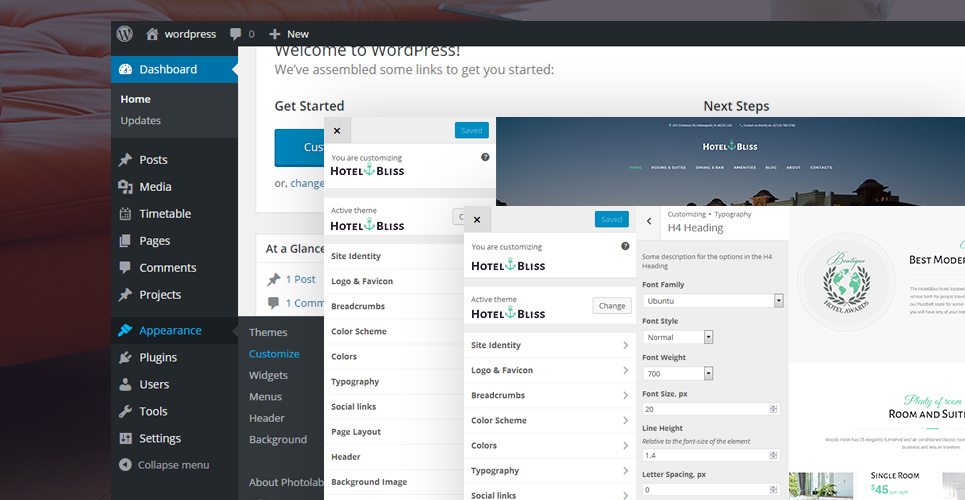Click the Tools wrench icon
The height and width of the screenshot is (500, 965).
tap(126, 411)
